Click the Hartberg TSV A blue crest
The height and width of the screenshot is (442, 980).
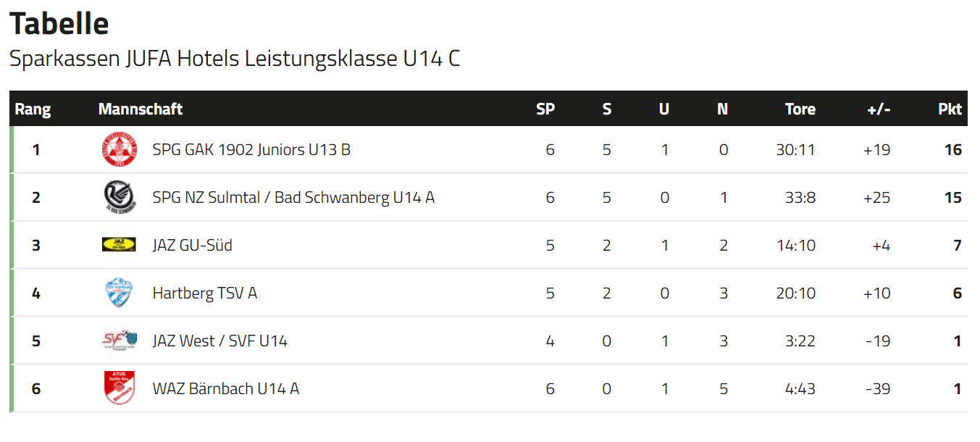pos(119,293)
